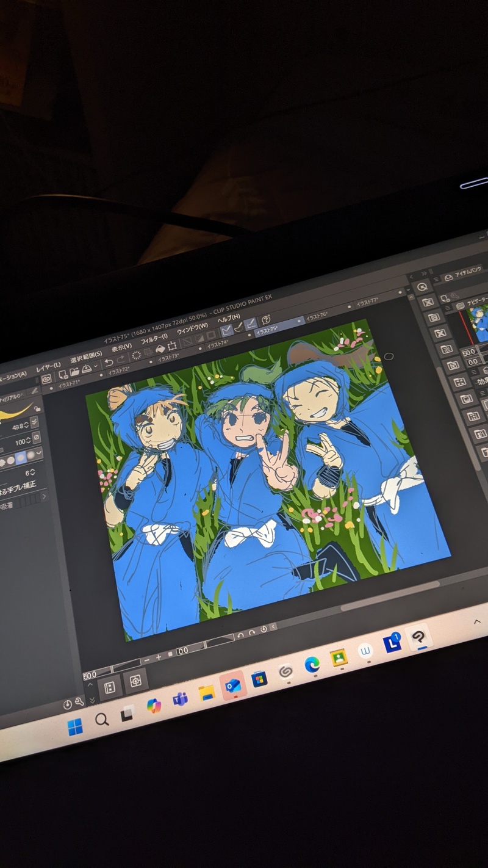
Task: Click the navigator thumbnail preview
Action: click(478, 324)
